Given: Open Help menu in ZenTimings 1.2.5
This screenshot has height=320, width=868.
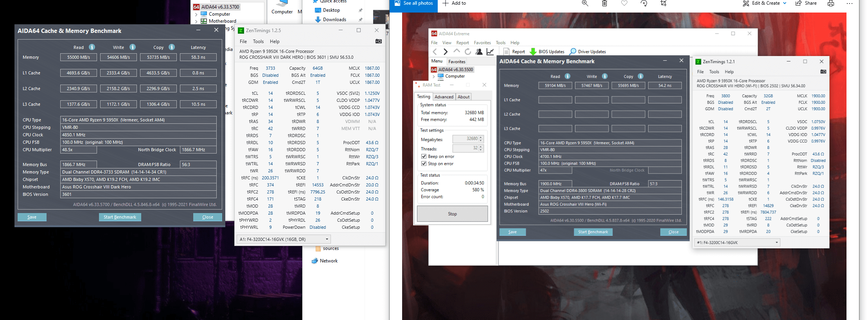Looking at the screenshot, I should [275, 42].
